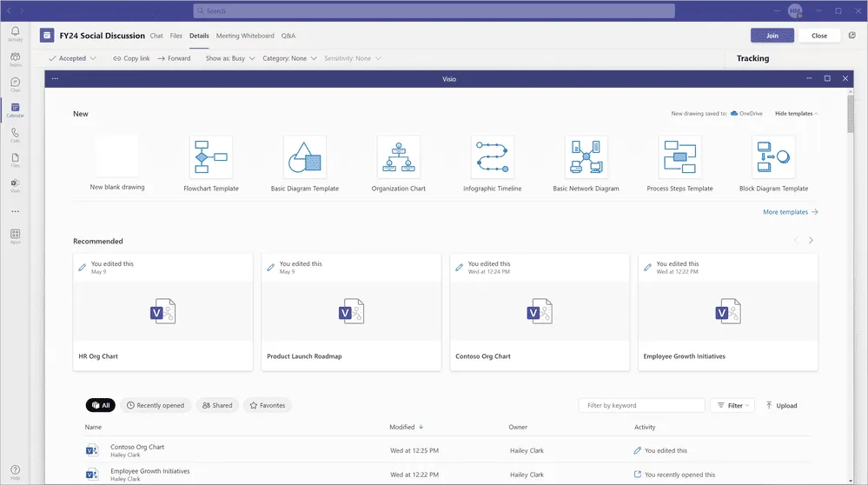Open the Product Launch Roadmap card
This screenshot has width=868, height=485.
pyautogui.click(x=351, y=312)
